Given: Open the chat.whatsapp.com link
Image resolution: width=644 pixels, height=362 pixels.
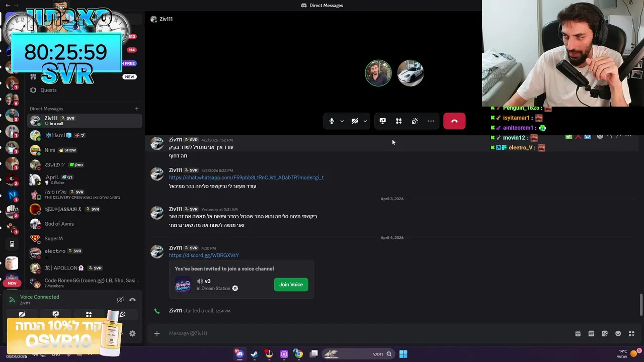Looking at the screenshot, I should 246,177.
